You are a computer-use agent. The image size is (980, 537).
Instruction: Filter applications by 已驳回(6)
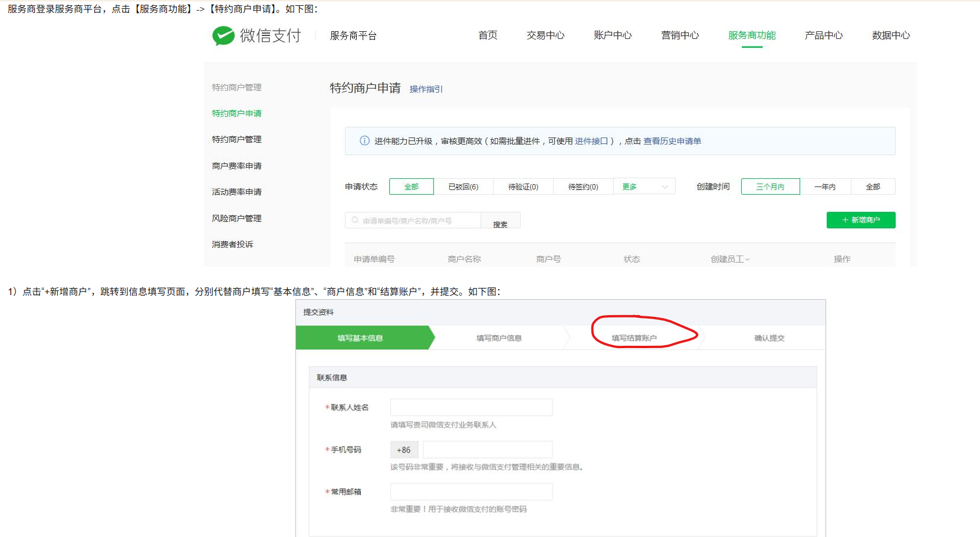click(x=463, y=186)
